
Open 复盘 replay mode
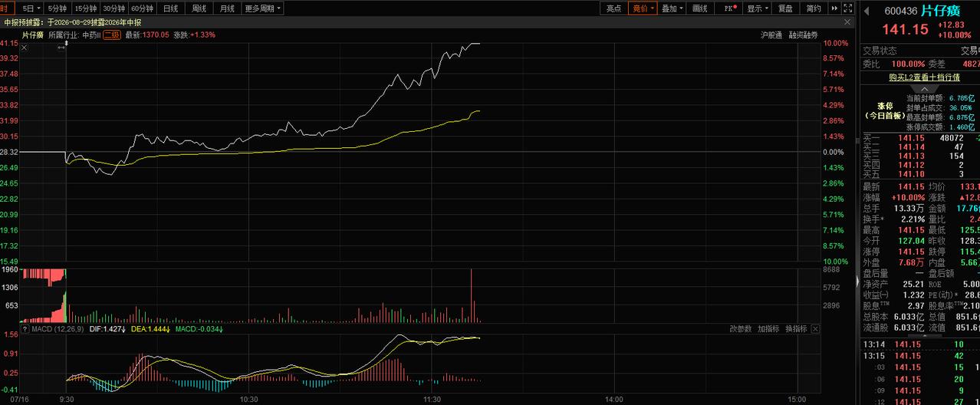786,8
